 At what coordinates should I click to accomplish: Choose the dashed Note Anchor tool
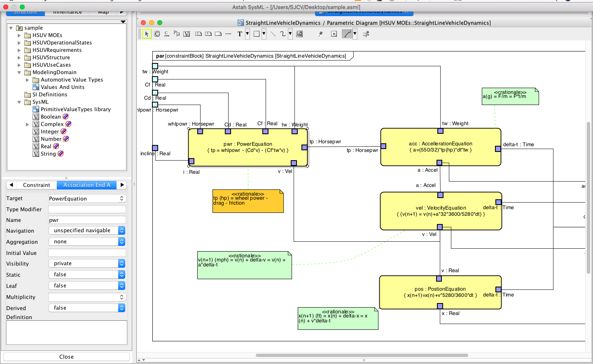(x=228, y=34)
